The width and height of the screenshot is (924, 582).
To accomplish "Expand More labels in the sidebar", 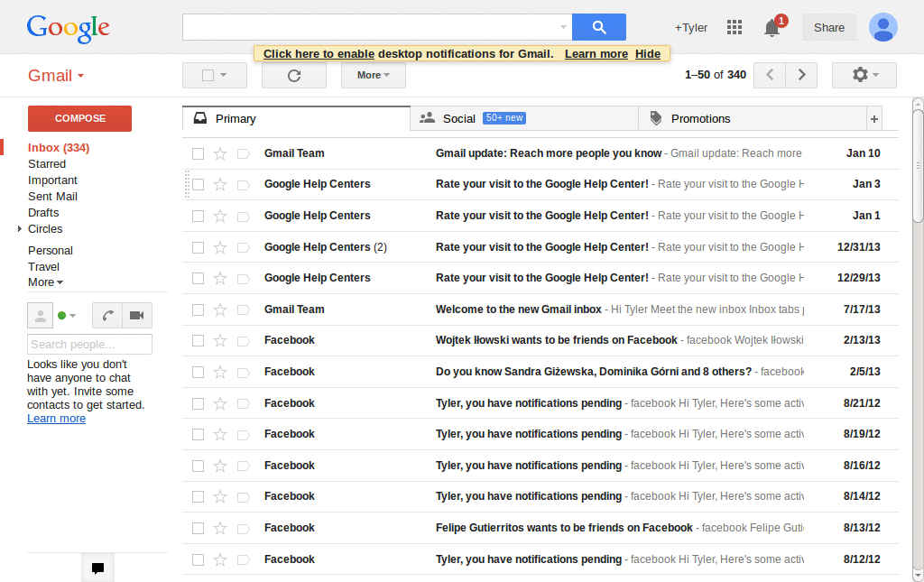I will coord(45,282).
